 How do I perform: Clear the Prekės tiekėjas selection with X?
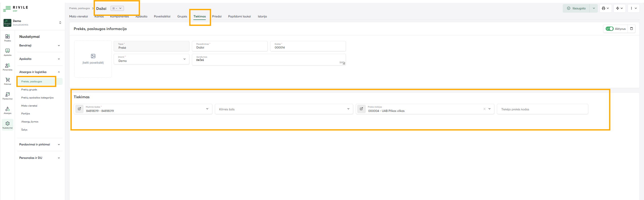(484, 109)
